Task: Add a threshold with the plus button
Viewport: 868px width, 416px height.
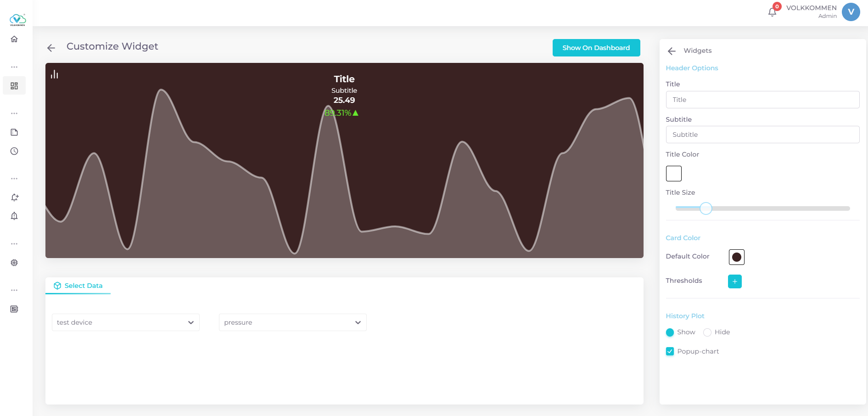Action: point(734,281)
